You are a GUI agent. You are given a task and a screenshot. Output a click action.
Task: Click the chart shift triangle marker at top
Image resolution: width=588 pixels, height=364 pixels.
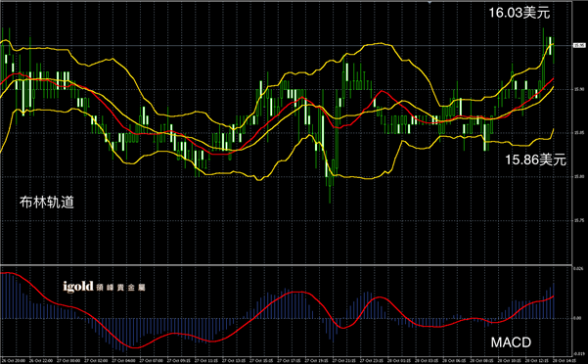[x=430, y=2]
